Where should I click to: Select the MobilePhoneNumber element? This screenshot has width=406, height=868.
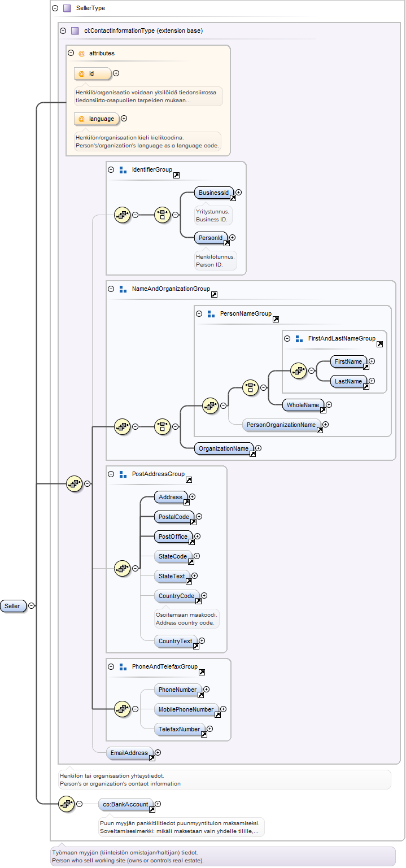pyautogui.click(x=186, y=709)
